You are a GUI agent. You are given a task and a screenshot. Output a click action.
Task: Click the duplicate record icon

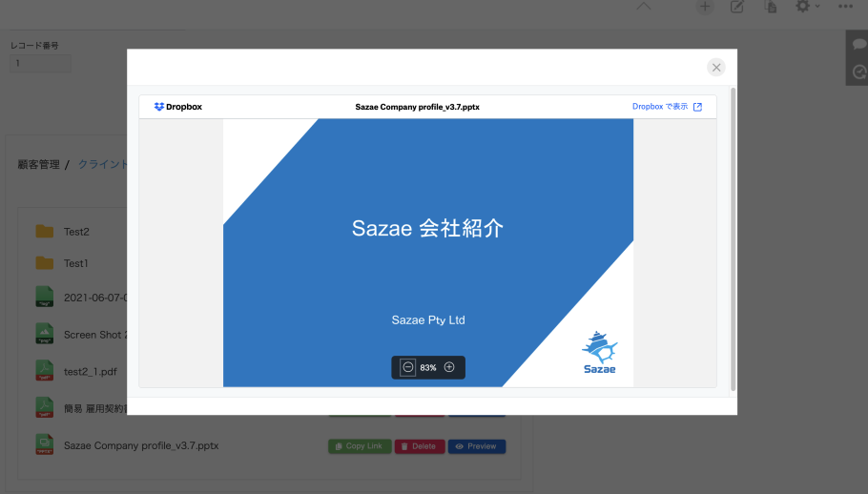[771, 7]
